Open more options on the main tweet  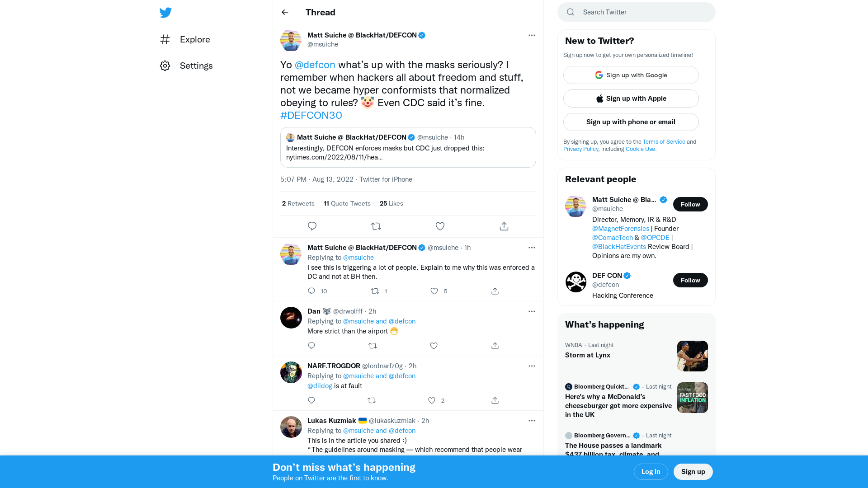[532, 35]
